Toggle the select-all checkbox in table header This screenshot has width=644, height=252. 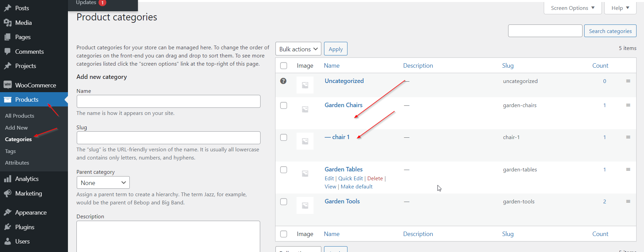284,66
